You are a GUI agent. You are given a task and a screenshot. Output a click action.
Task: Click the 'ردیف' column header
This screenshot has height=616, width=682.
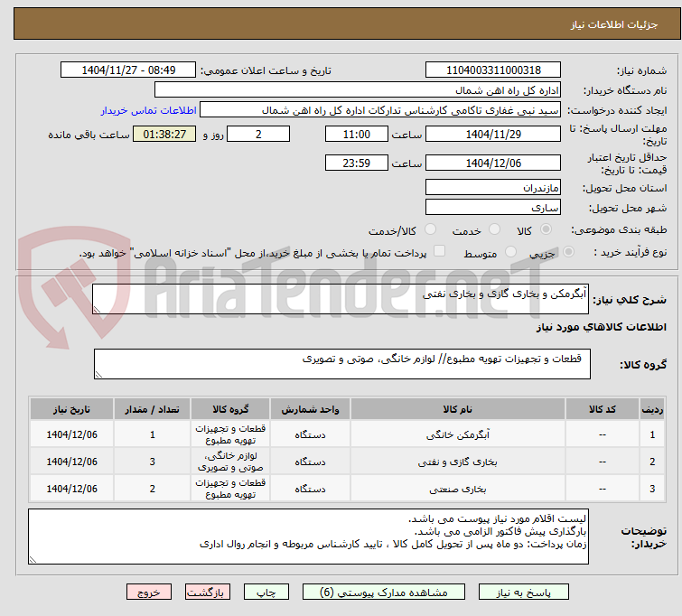[652, 409]
